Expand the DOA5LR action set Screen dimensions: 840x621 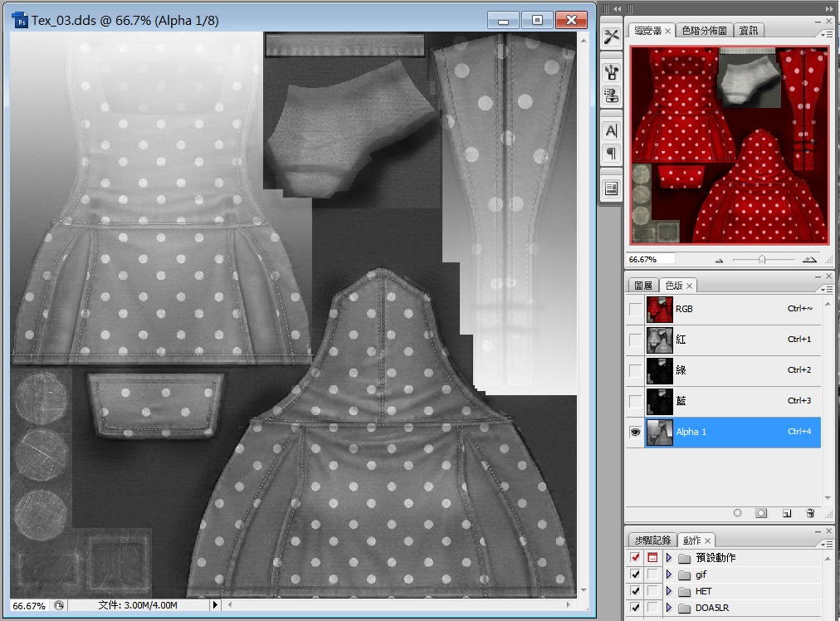[x=668, y=608]
